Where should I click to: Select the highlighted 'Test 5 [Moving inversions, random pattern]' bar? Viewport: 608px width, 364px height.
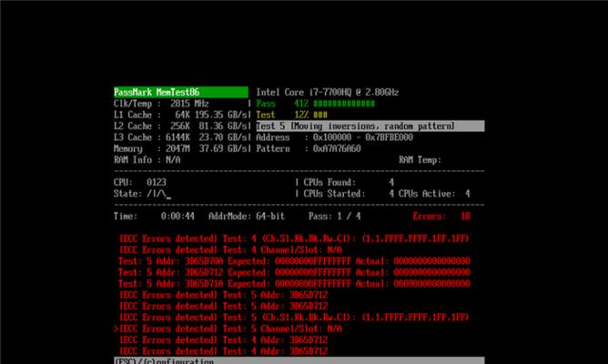click(370, 126)
